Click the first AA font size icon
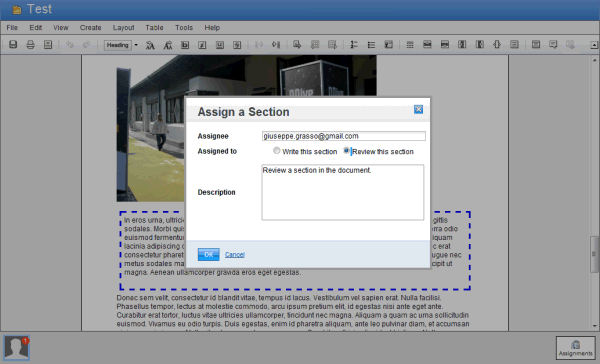This screenshot has height=364, width=600. tap(150, 45)
